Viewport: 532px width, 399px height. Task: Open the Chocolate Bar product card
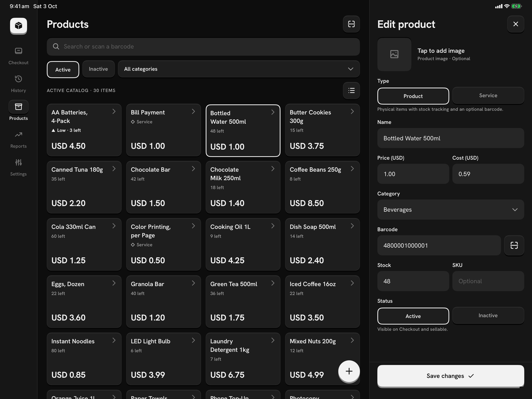(164, 187)
